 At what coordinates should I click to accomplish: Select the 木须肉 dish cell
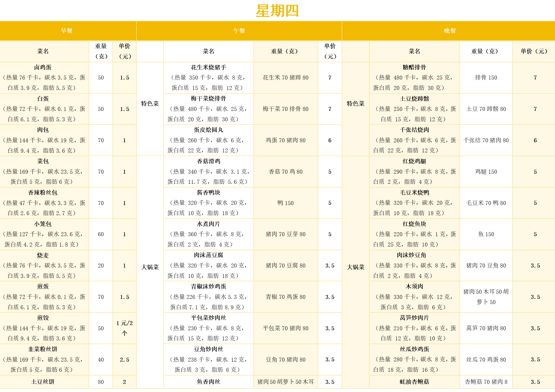point(414,297)
